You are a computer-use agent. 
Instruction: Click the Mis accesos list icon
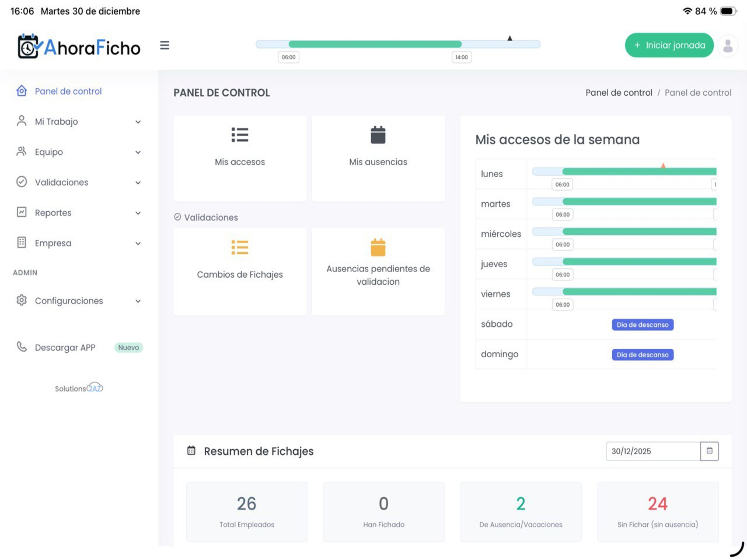tap(240, 135)
